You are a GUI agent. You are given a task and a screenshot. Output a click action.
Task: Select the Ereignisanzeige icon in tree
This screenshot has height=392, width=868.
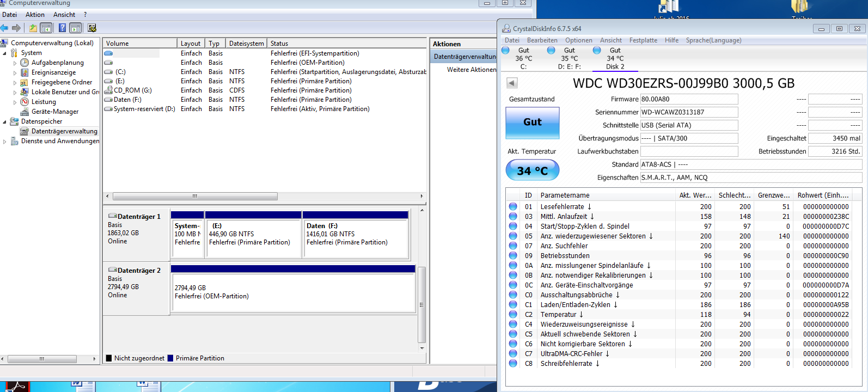(x=25, y=72)
